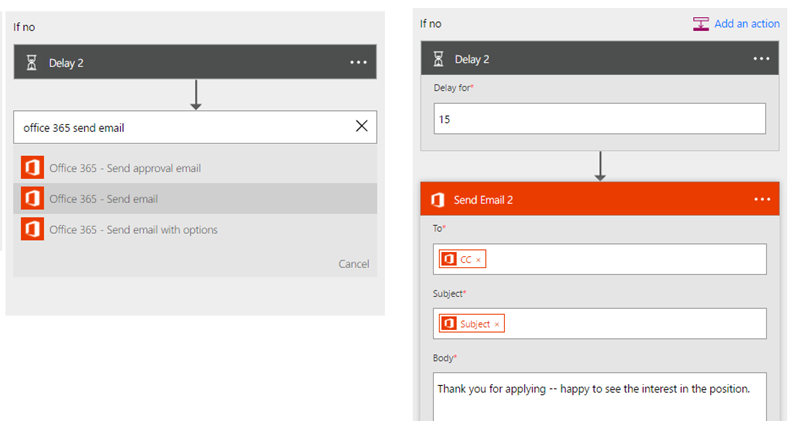This screenshot has height=442, width=805.
Task: Remove the Subject token from Subject field
Action: [x=497, y=324]
